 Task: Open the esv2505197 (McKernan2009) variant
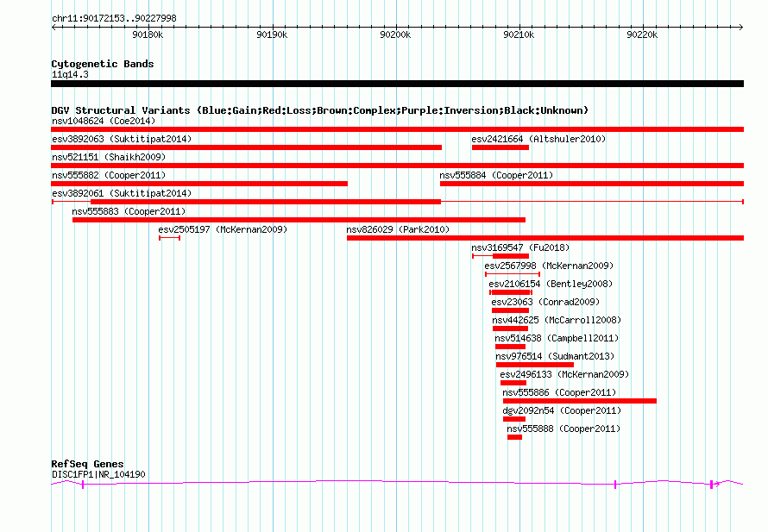tap(223, 229)
